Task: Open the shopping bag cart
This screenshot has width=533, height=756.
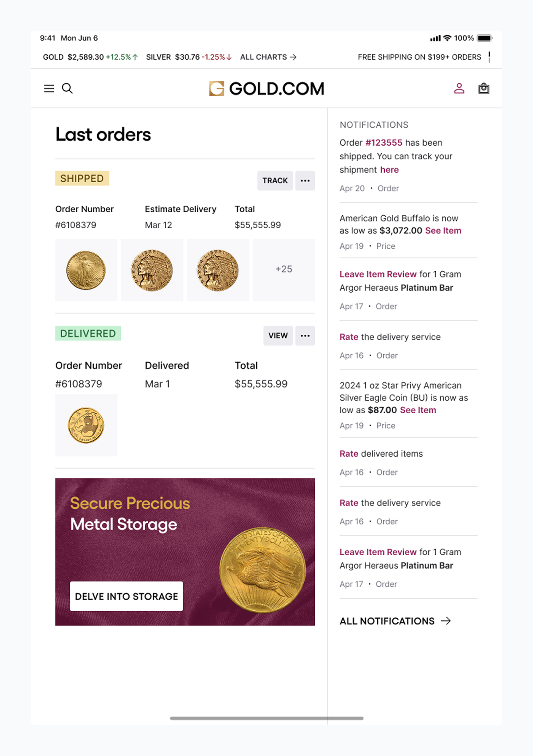Action: pos(483,88)
